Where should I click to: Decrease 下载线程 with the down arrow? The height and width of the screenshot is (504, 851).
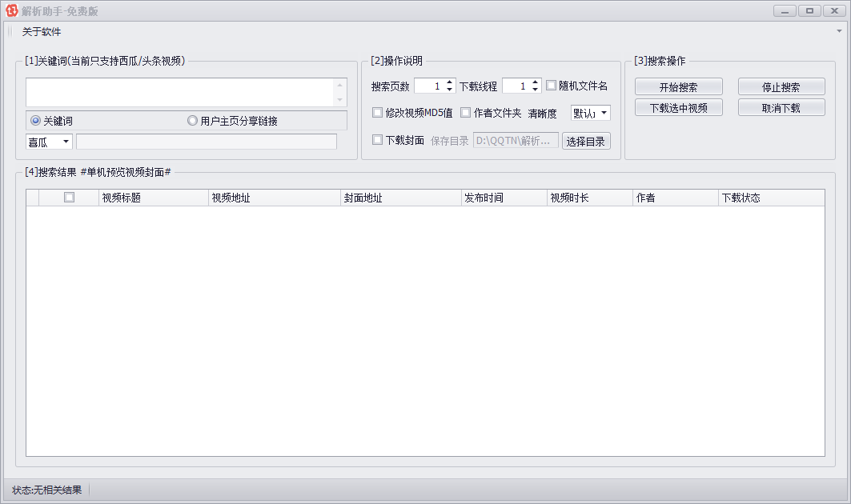[x=535, y=89]
